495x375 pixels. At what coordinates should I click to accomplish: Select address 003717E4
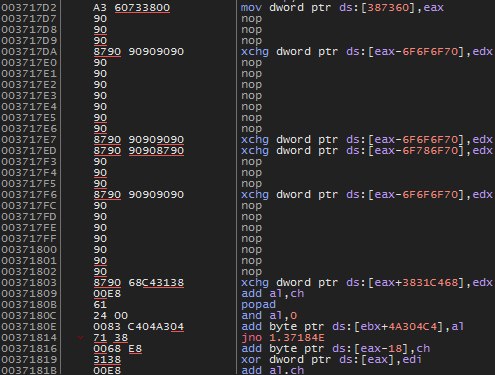pos(29,107)
